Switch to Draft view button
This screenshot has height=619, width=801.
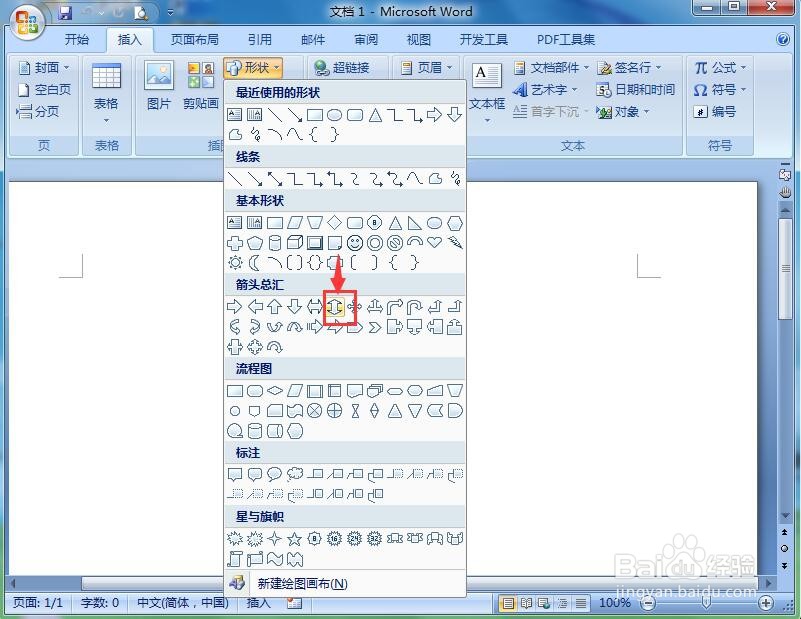(x=580, y=604)
